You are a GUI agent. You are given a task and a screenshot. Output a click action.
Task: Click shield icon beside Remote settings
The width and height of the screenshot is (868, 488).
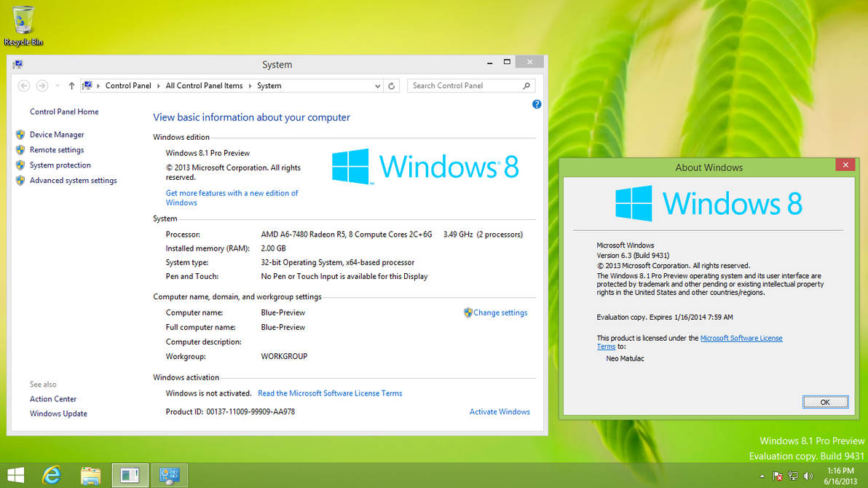20,149
